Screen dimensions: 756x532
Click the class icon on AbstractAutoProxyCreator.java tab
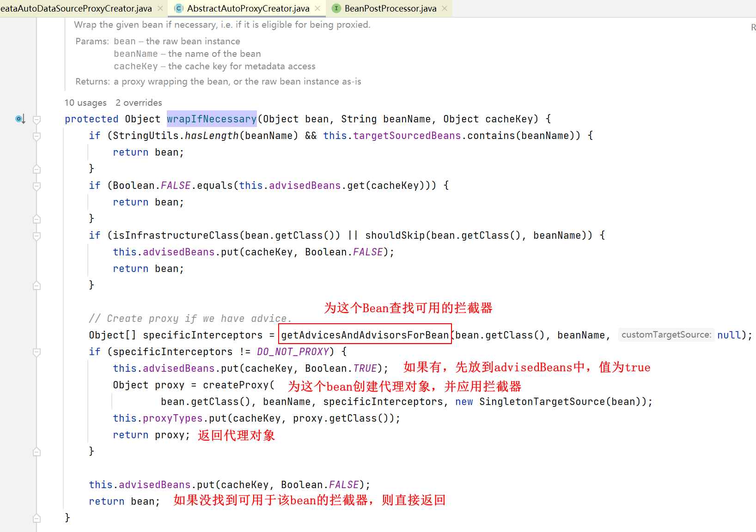[179, 8]
